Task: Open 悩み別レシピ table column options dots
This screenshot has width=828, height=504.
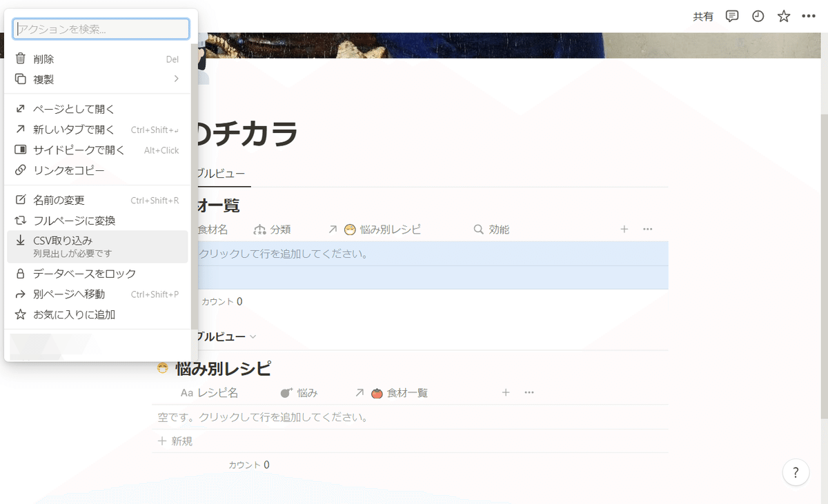Action: [529, 392]
